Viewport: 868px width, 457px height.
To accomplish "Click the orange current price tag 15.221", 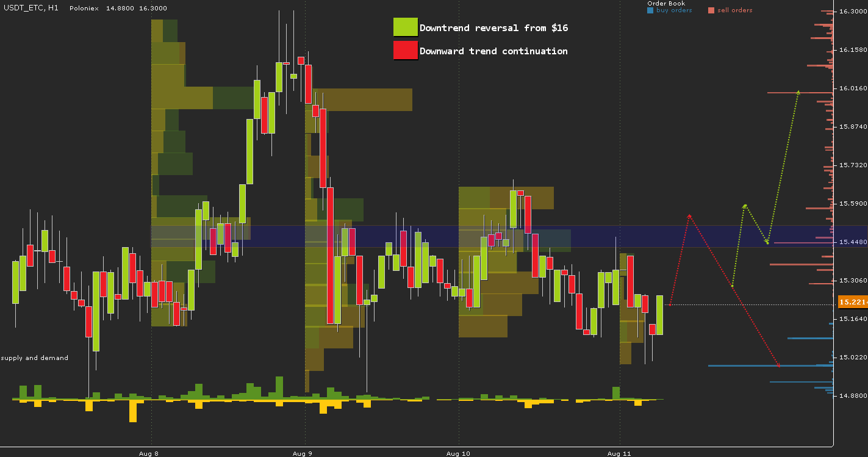I will click(x=853, y=302).
